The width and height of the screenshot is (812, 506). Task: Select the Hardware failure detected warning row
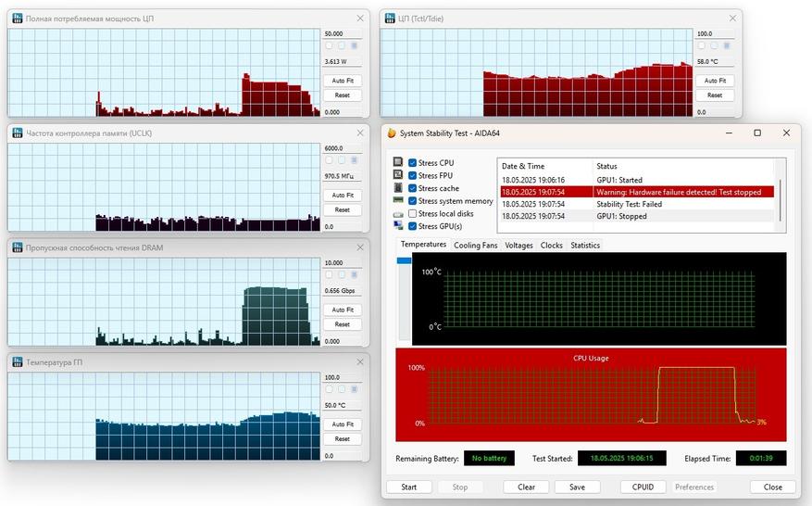pyautogui.click(x=636, y=192)
